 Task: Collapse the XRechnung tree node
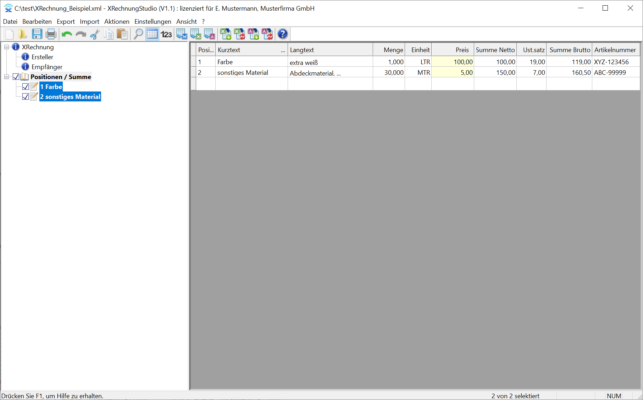[x=7, y=47]
